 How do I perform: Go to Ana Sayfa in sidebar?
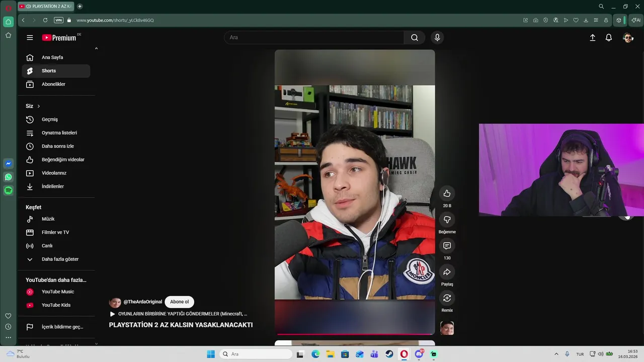tap(56, 57)
